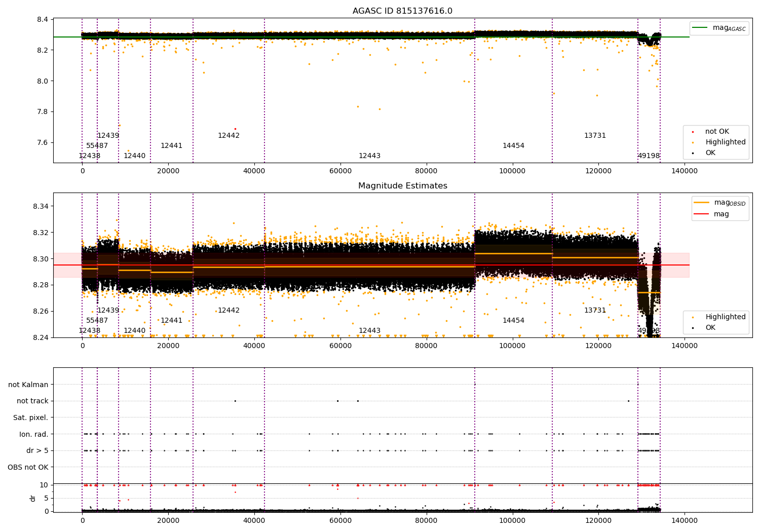Click obsid label 12439 in Magnitude Estimates plot
This screenshot has height=532, width=760.
[x=108, y=311]
